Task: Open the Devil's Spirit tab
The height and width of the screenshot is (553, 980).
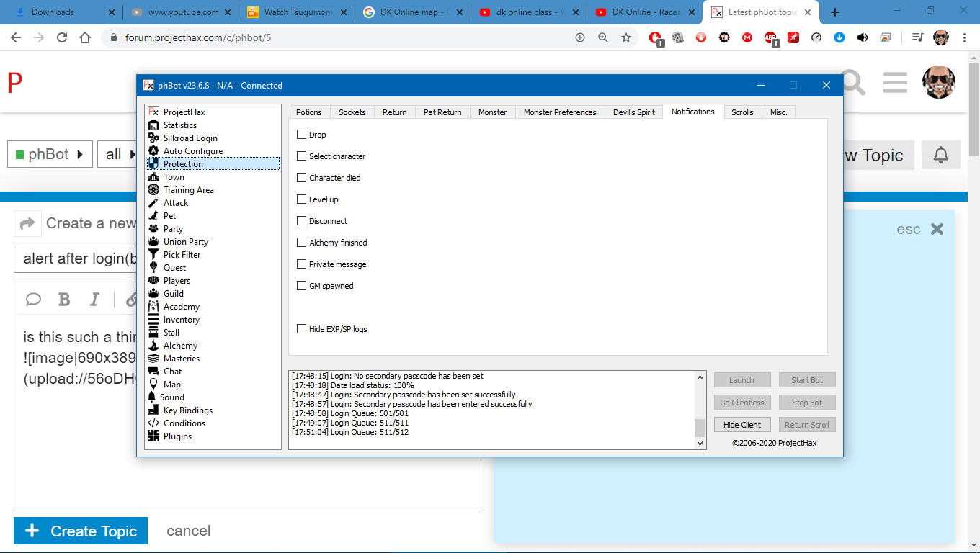Action: pos(633,112)
